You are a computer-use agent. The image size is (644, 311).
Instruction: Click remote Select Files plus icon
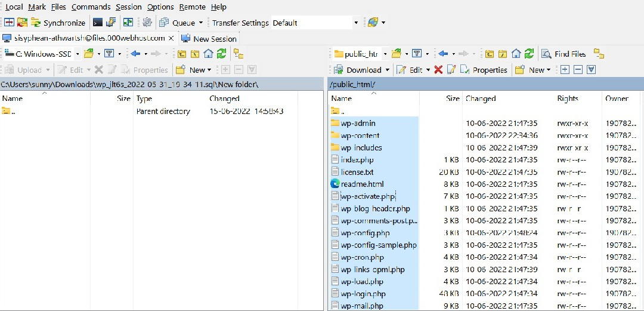pos(565,70)
